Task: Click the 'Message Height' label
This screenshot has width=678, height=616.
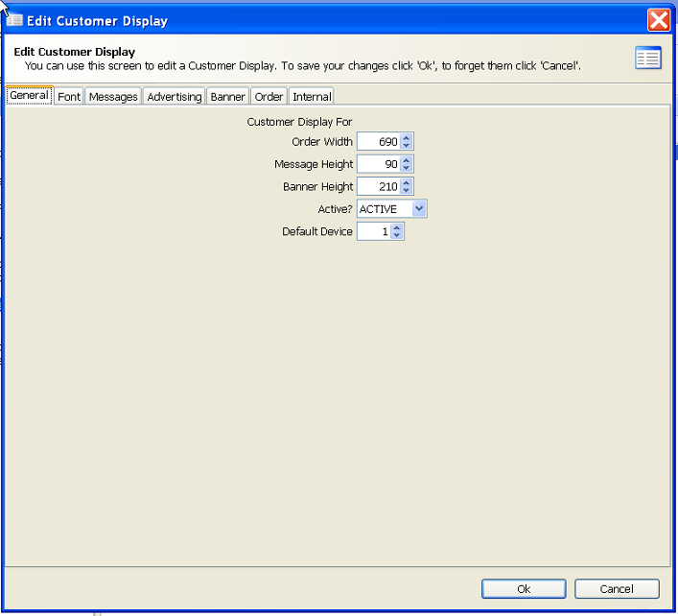Action: click(314, 164)
